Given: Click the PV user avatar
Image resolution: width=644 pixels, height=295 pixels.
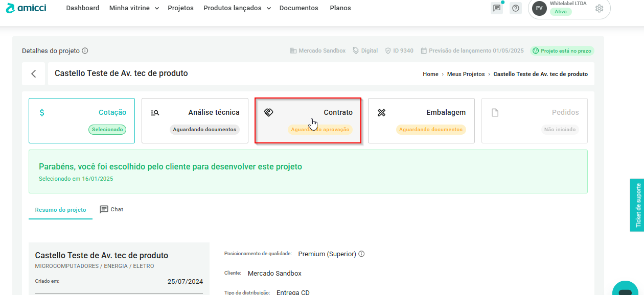Looking at the screenshot, I should point(539,8).
